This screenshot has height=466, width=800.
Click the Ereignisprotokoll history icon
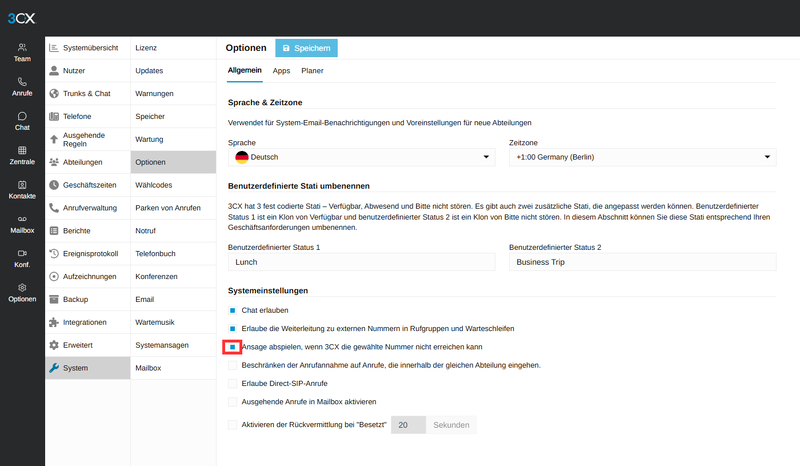pos(54,253)
